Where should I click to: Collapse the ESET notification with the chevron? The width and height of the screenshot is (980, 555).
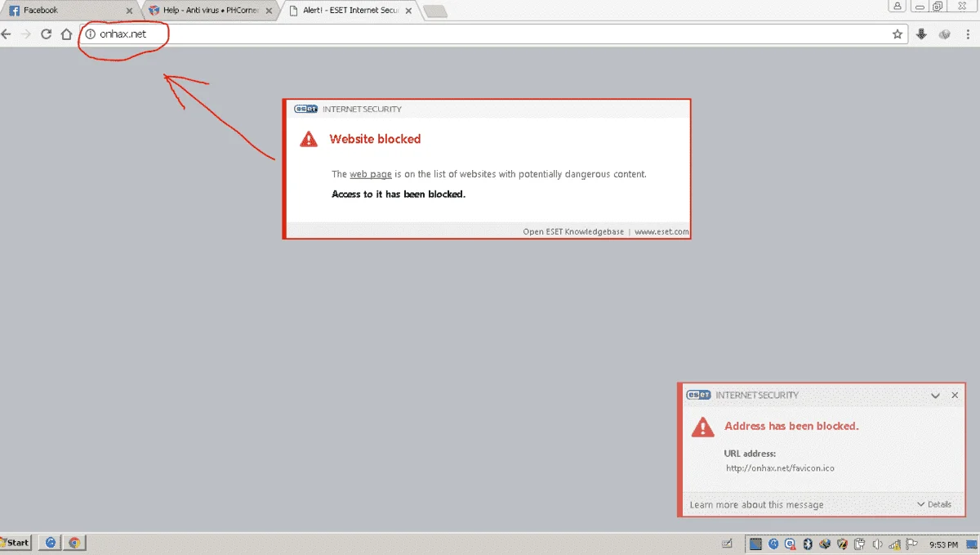(x=936, y=395)
